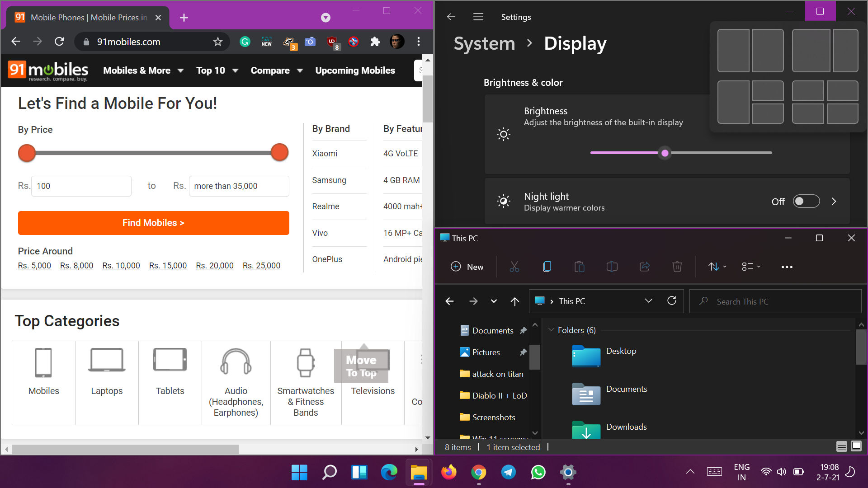This screenshot has width=868, height=488.
Task: Click the minimum price slider handle
Action: 27,153
